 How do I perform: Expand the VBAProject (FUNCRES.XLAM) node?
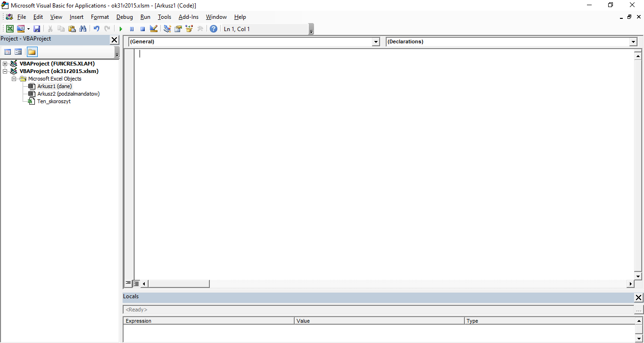coord(5,64)
